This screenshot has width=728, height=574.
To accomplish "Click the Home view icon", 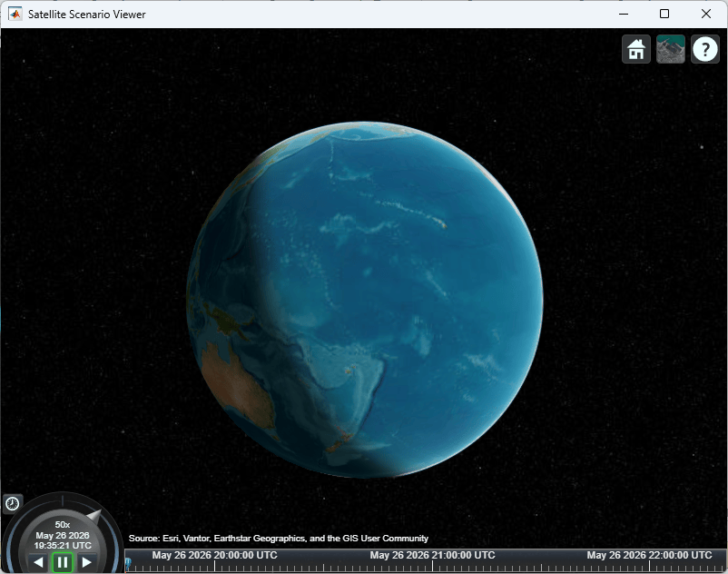I will coord(636,49).
